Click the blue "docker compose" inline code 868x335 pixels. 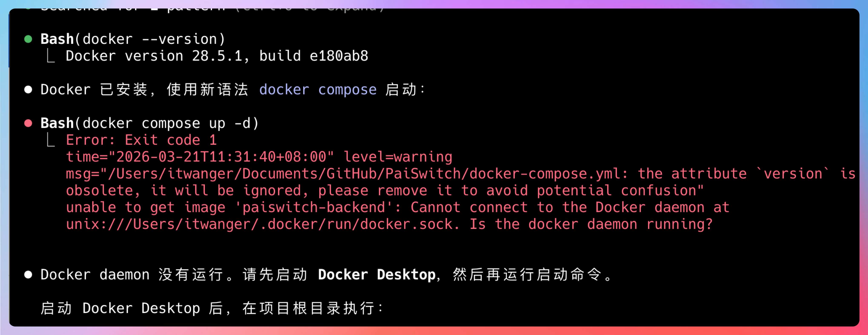[x=318, y=90]
